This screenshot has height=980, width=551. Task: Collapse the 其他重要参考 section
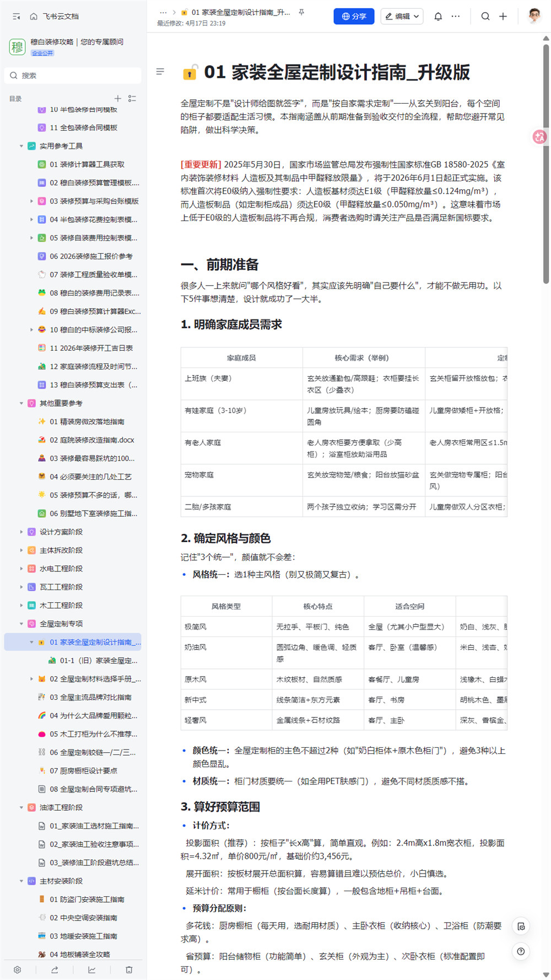tap(21, 403)
